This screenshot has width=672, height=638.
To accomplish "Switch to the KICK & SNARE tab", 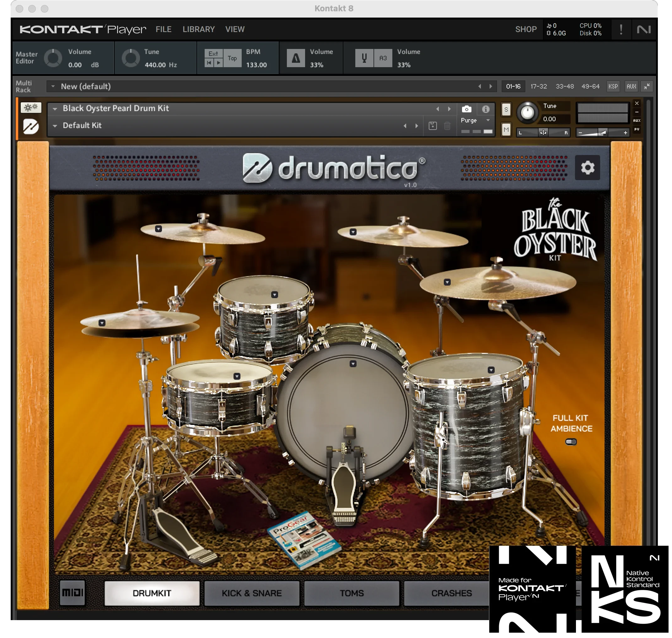I will click(252, 593).
